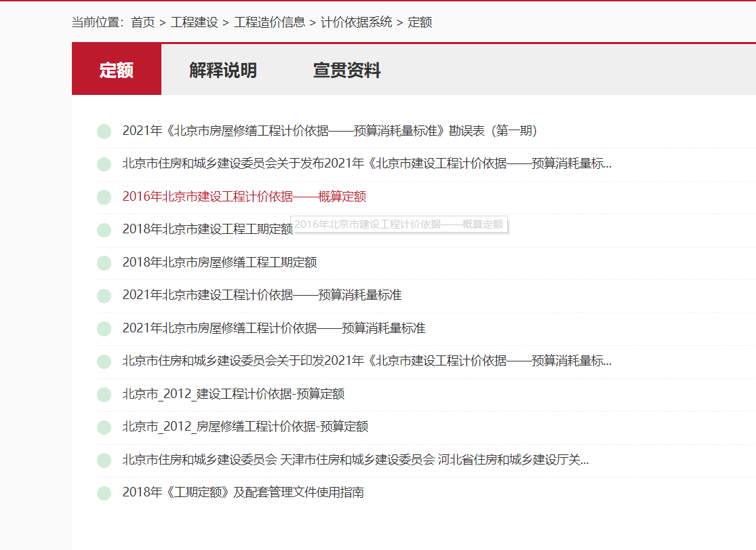Switch to the 宣贯资料 tab

tap(346, 71)
